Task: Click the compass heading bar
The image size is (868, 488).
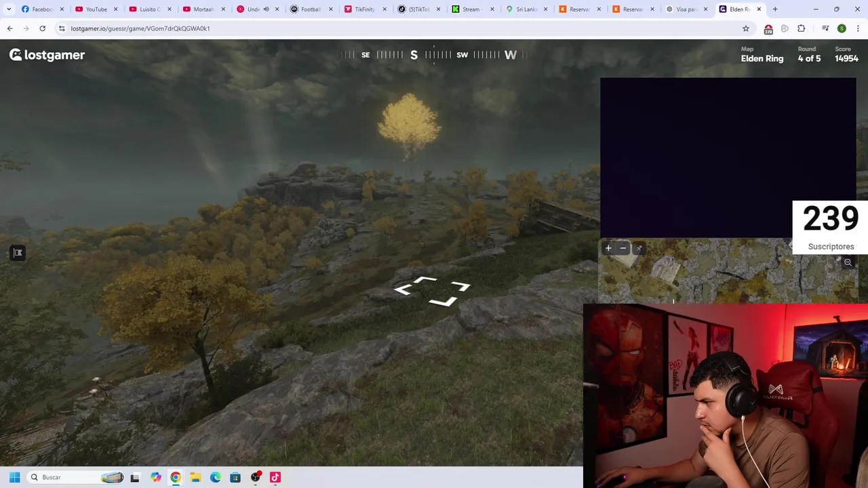Action: [433, 55]
